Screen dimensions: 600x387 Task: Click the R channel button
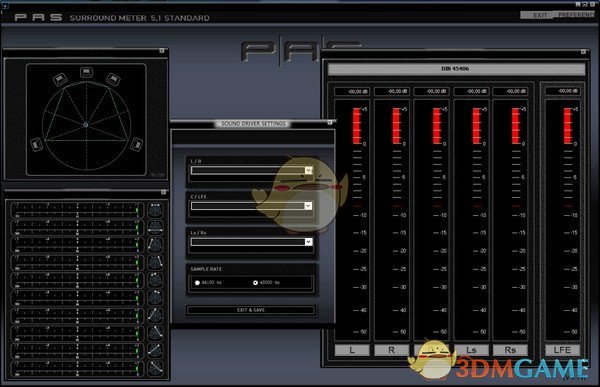[391, 350]
